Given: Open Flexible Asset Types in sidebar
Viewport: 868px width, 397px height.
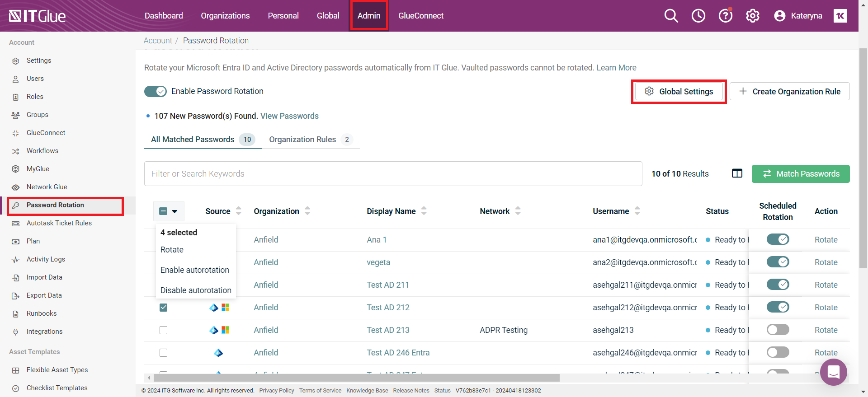Looking at the screenshot, I should tap(57, 370).
